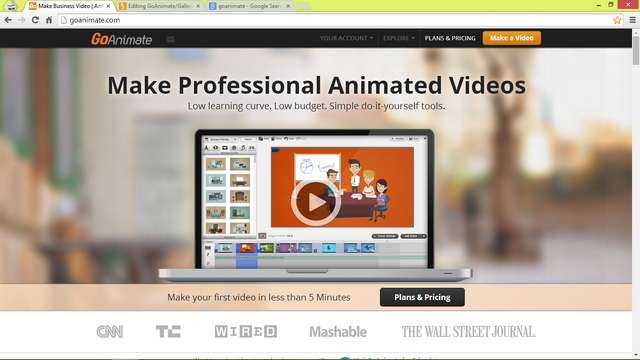Go to browser home icon
The image size is (640, 360).
tap(49, 20)
